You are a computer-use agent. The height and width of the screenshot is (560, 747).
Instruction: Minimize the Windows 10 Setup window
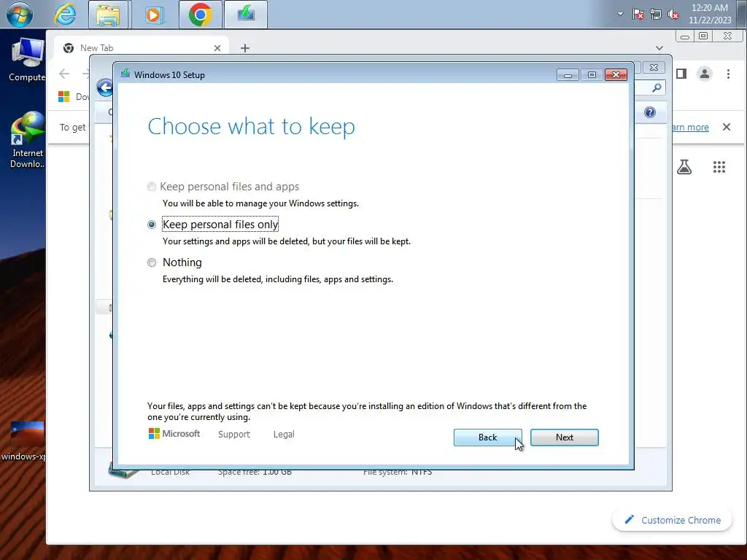coord(568,75)
